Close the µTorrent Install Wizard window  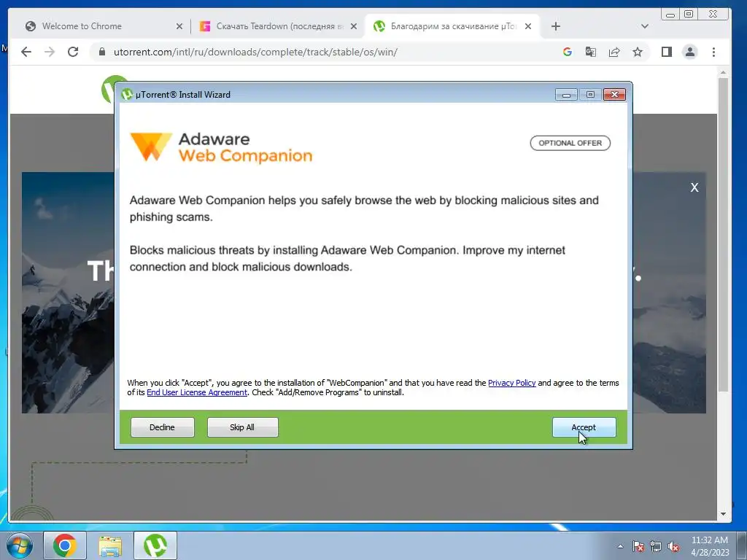point(614,95)
